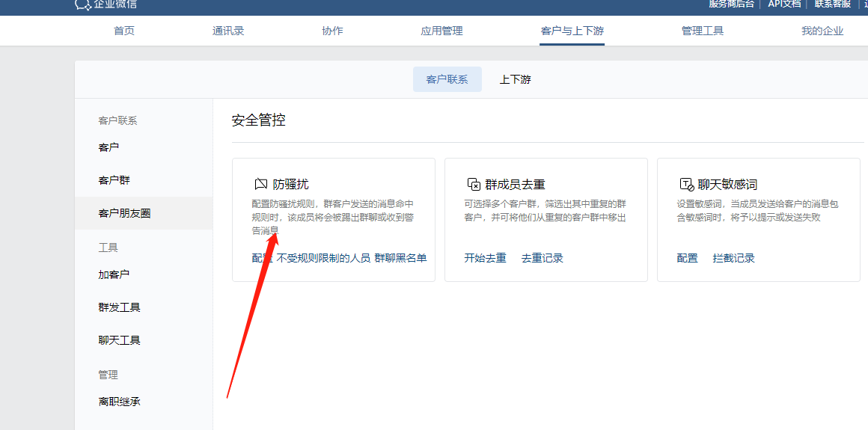The width and height of the screenshot is (868, 430).
Task: Click 配置 link under 防骚扰
Action: (x=262, y=258)
